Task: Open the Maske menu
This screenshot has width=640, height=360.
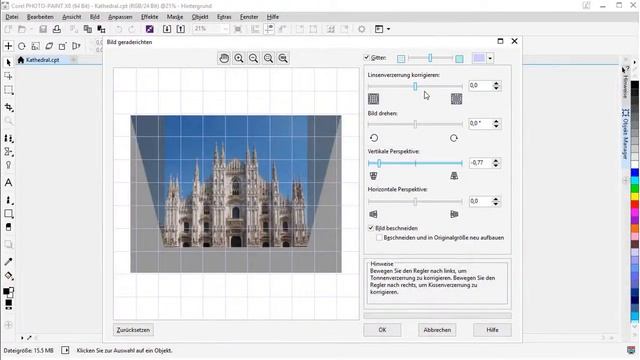Action: point(175,17)
